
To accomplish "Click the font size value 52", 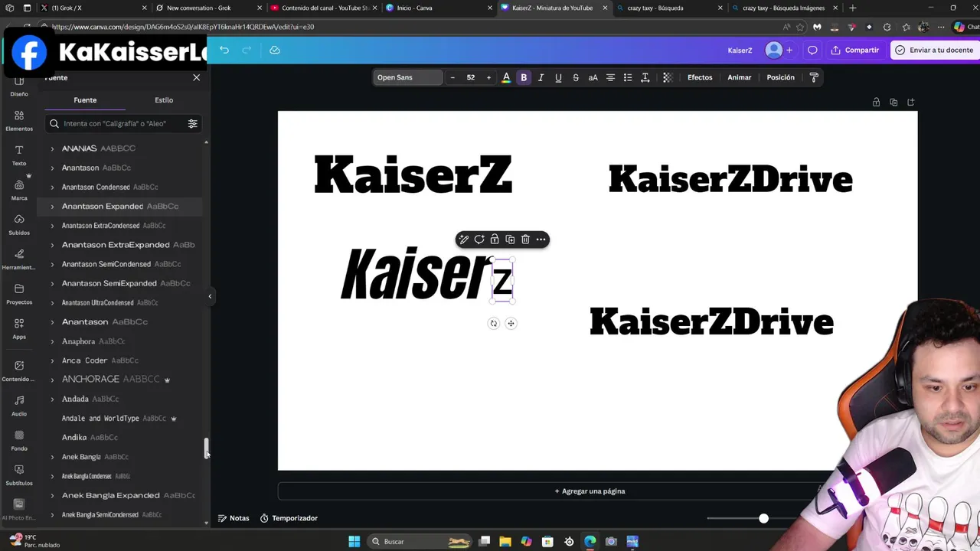I will pyautogui.click(x=471, y=77).
